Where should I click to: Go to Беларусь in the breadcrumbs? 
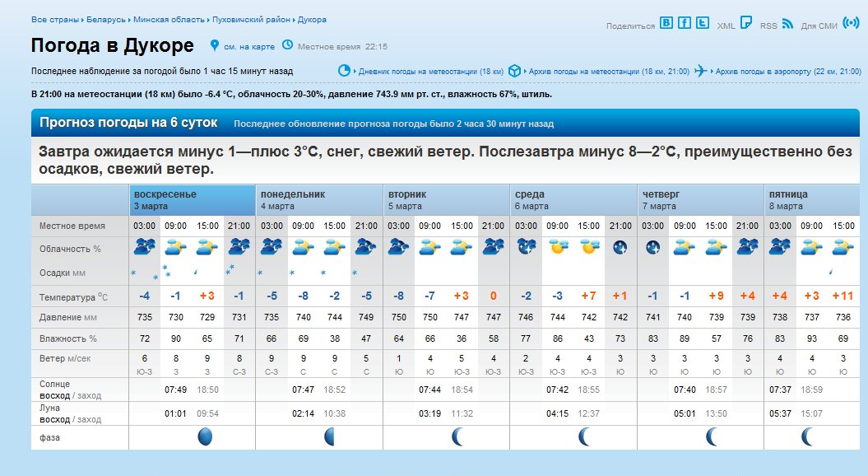tap(106, 19)
